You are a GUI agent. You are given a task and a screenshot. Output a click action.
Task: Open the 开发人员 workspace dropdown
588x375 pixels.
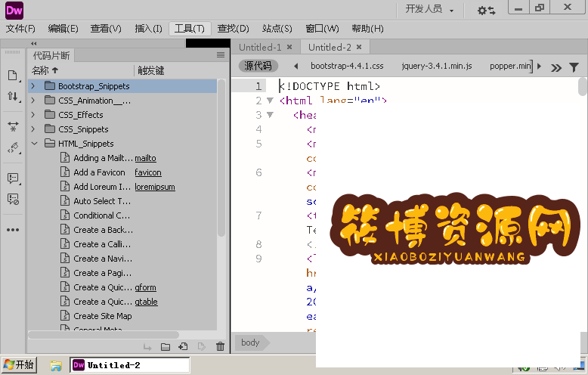click(429, 9)
